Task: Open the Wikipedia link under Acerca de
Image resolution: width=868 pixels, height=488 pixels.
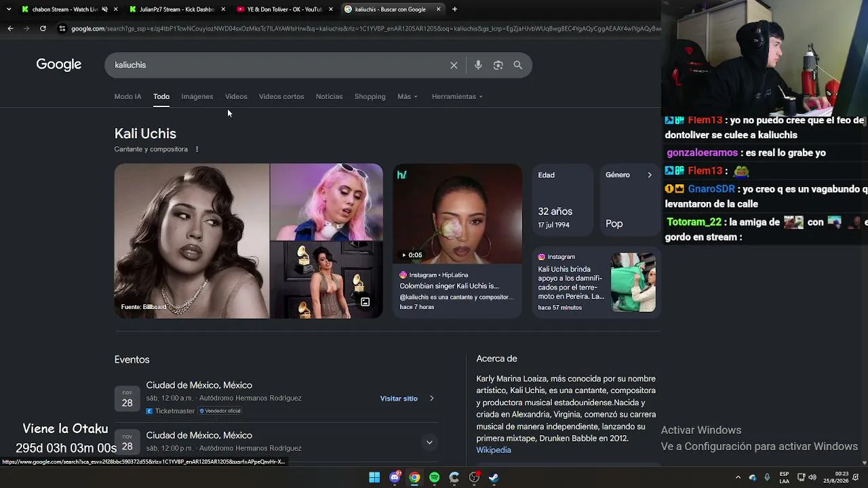Action: [494, 450]
